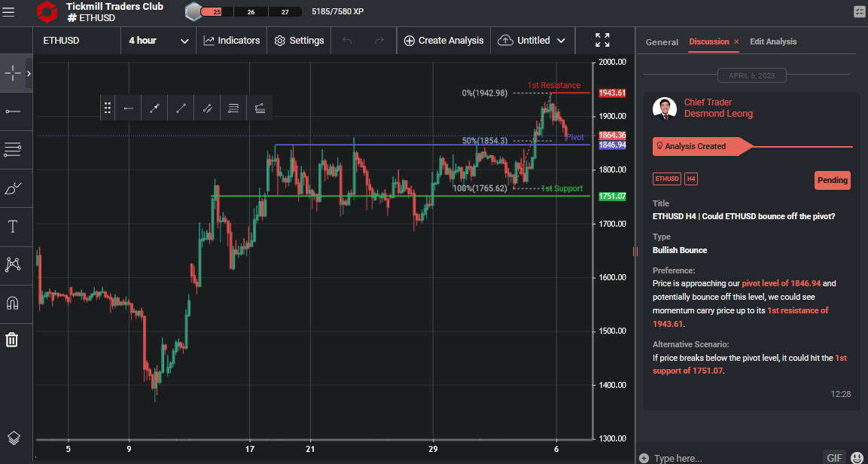Click the 1846.94 blue pivot price label
The image size is (868, 464).
pos(612,145)
